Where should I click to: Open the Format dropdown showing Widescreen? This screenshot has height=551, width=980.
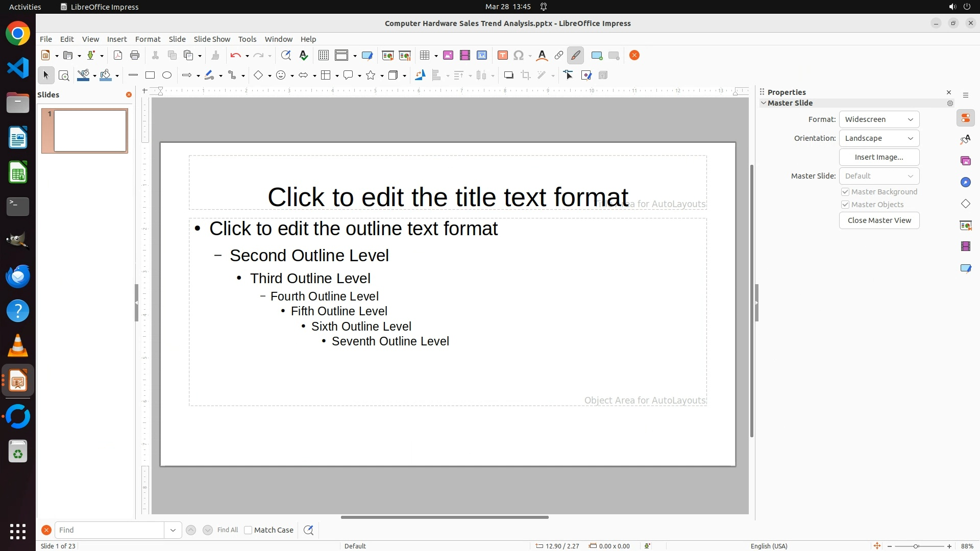[x=879, y=119]
